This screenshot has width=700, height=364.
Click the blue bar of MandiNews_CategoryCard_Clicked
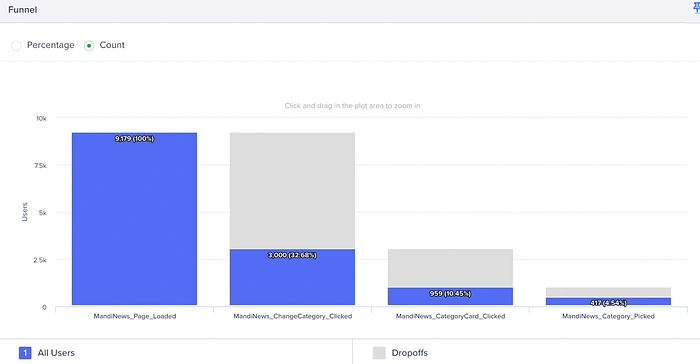(x=450, y=296)
